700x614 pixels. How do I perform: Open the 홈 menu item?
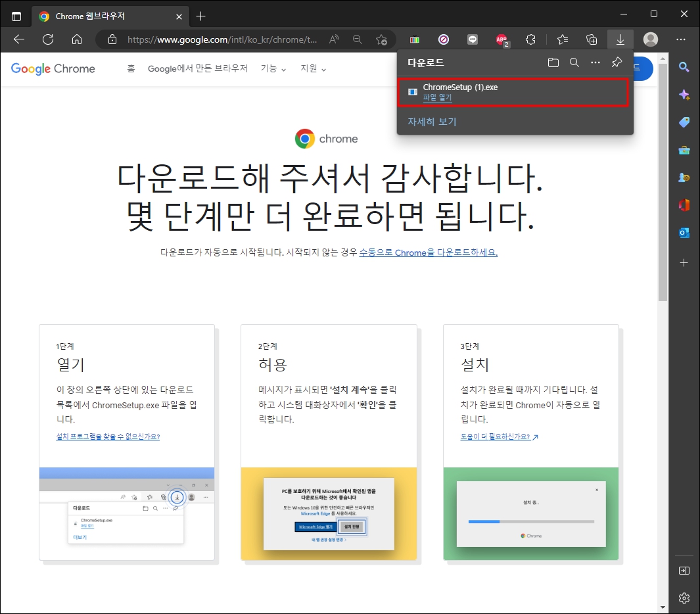131,68
